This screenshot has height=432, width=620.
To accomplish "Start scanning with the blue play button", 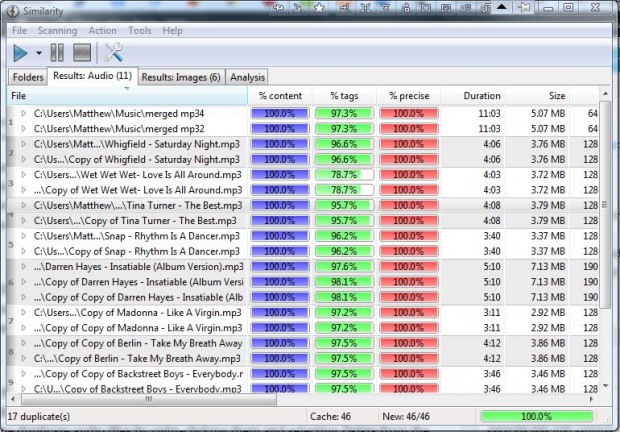I will point(20,53).
